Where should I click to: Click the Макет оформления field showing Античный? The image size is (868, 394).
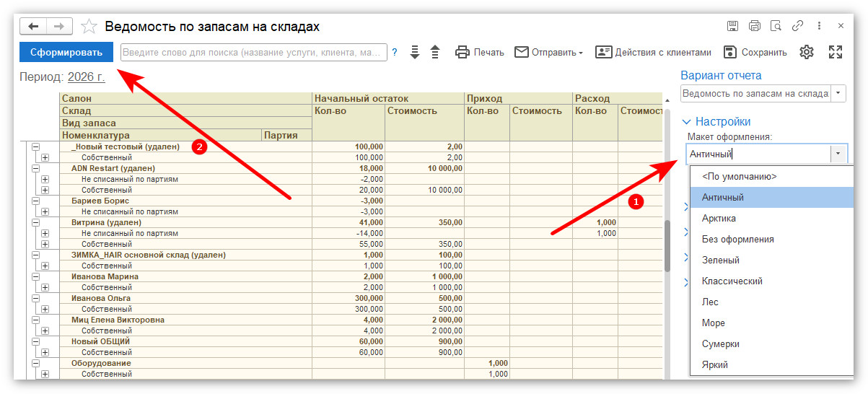click(758, 153)
